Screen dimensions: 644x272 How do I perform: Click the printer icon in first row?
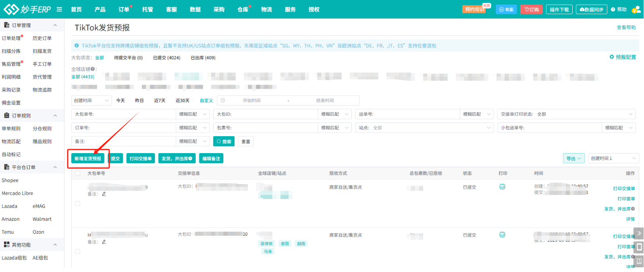pos(502,187)
